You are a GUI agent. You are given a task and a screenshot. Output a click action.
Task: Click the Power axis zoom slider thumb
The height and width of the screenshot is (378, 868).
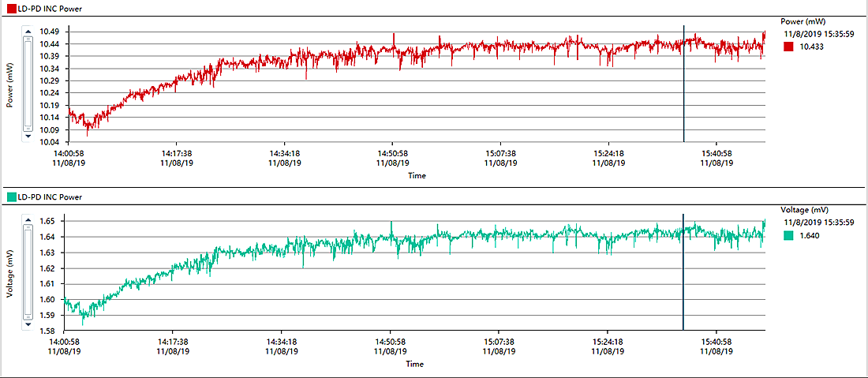[28, 83]
